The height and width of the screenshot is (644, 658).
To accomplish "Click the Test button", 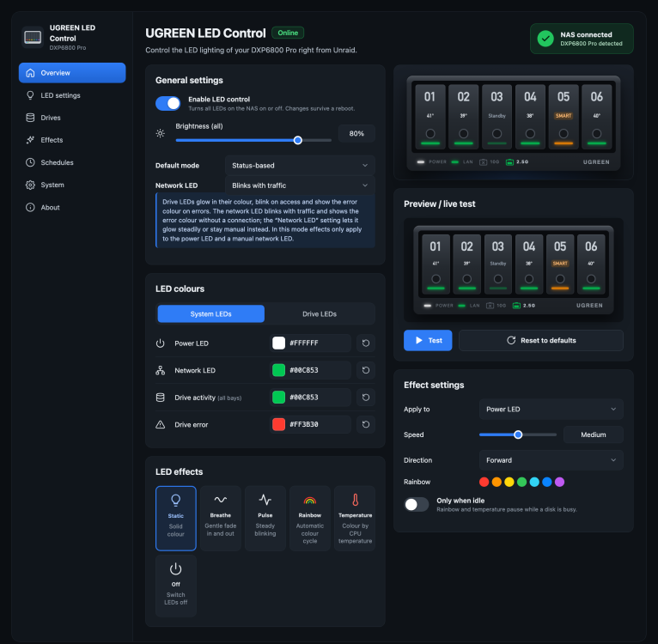I will (x=428, y=340).
